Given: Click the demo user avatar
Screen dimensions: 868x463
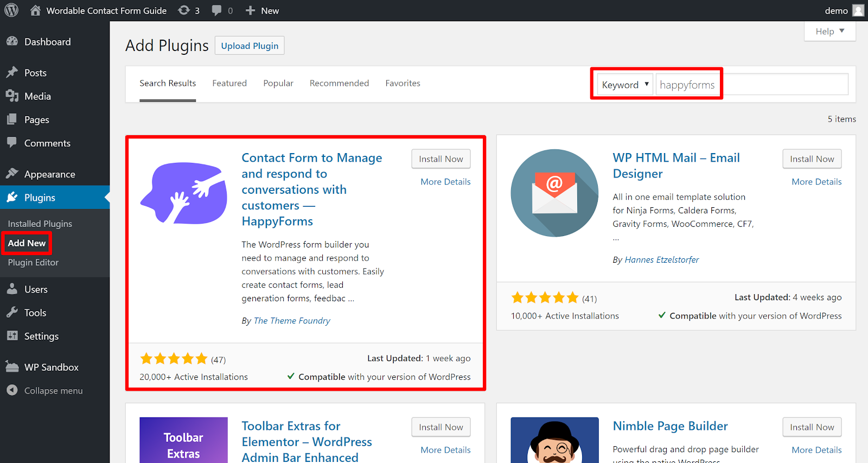Looking at the screenshot, I should [x=858, y=10].
